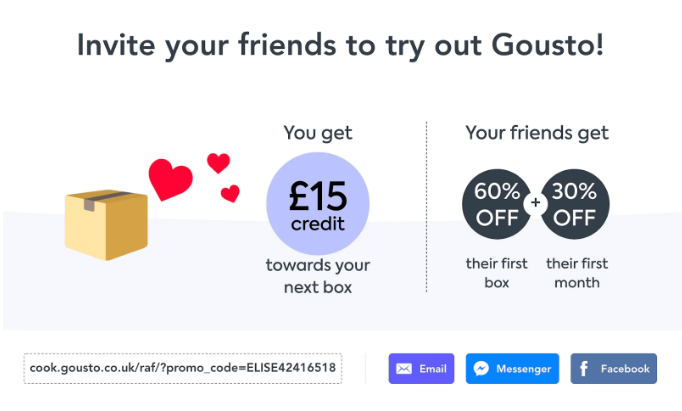Viewport: 682px width, 411px height.
Task: Click 'towards your next box' text
Action: (317, 277)
